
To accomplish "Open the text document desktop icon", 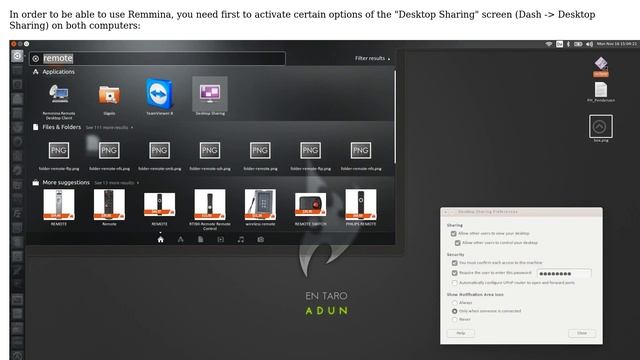I will (601, 92).
